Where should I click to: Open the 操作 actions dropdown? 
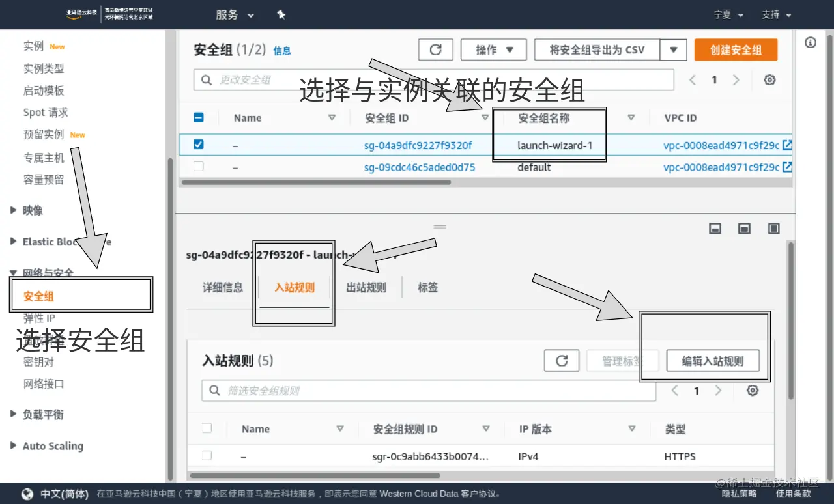pos(493,49)
